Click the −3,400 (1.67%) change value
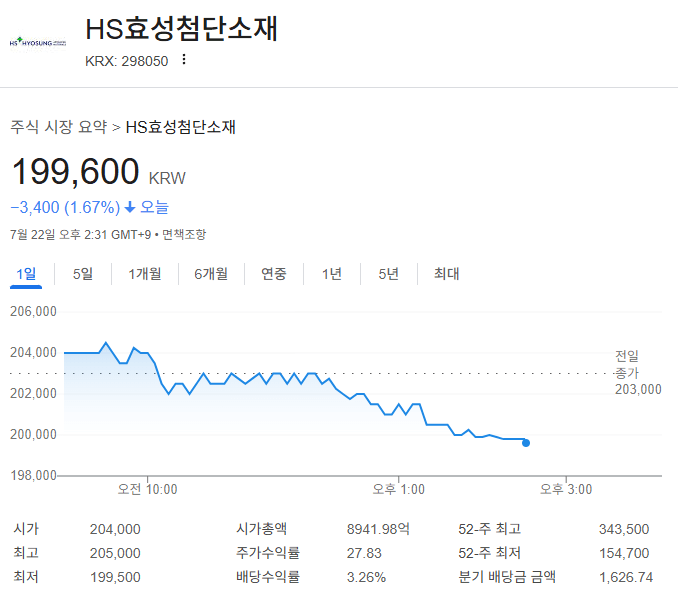This screenshot has width=678, height=605. click(x=65, y=208)
